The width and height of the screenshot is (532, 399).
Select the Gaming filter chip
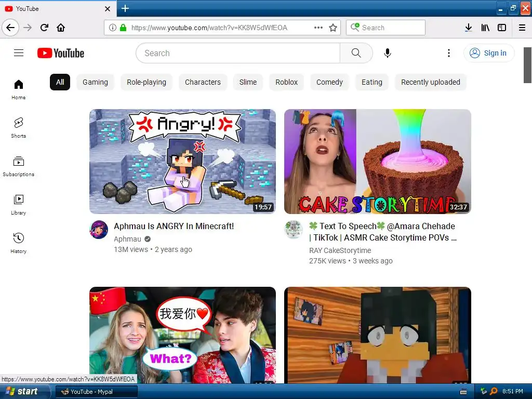click(x=96, y=82)
